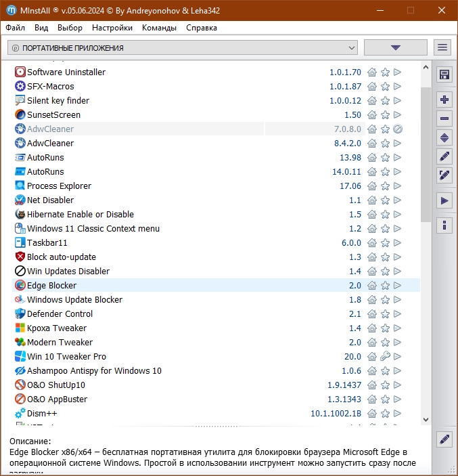Select Hibernate Enable or Disable entry
The height and width of the screenshot is (476, 458).
pyautogui.click(x=216, y=215)
